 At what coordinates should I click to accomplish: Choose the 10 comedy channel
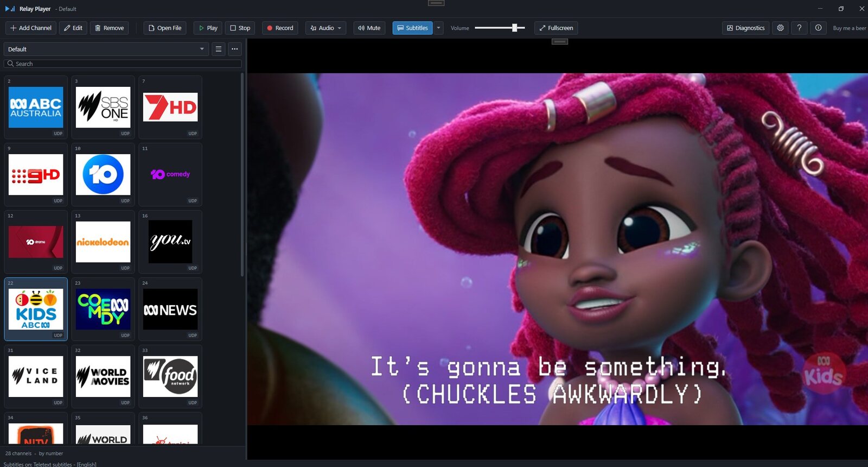[x=170, y=174]
